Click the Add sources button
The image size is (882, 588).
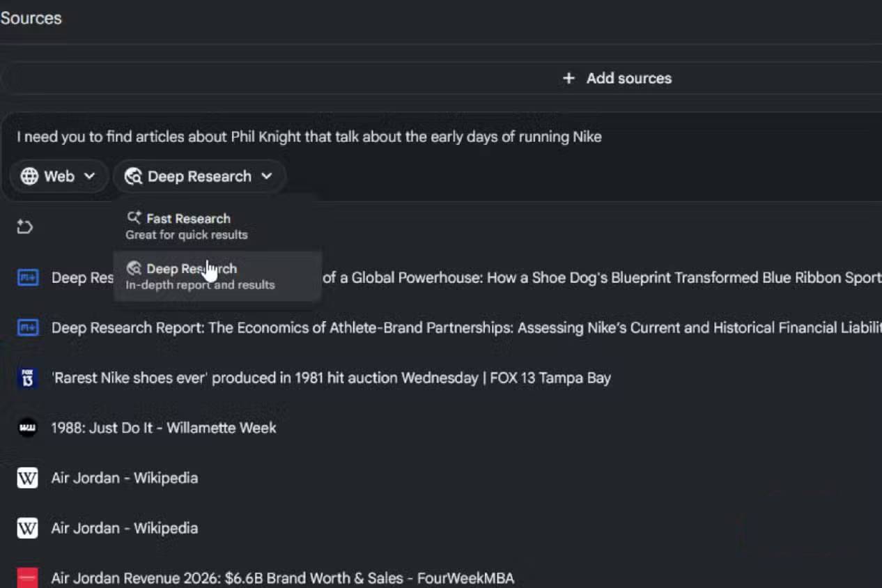tap(617, 78)
